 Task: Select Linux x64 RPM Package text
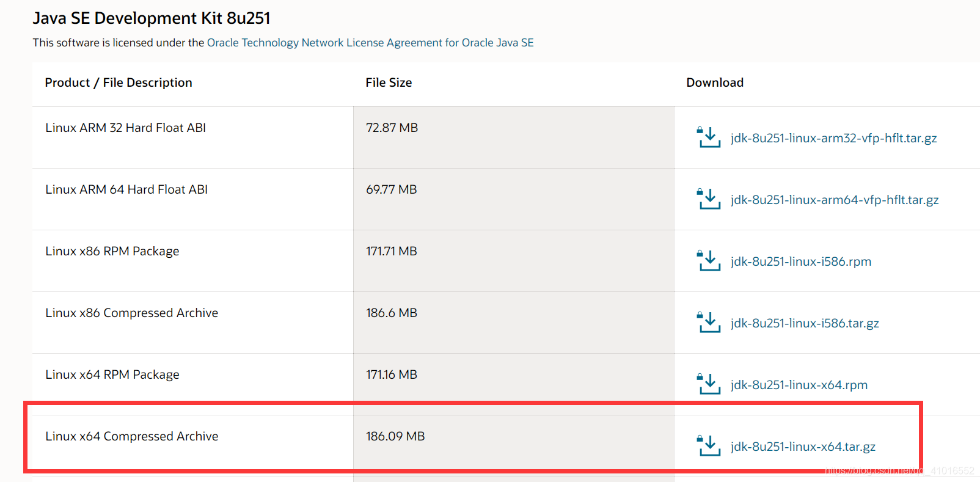click(x=112, y=374)
